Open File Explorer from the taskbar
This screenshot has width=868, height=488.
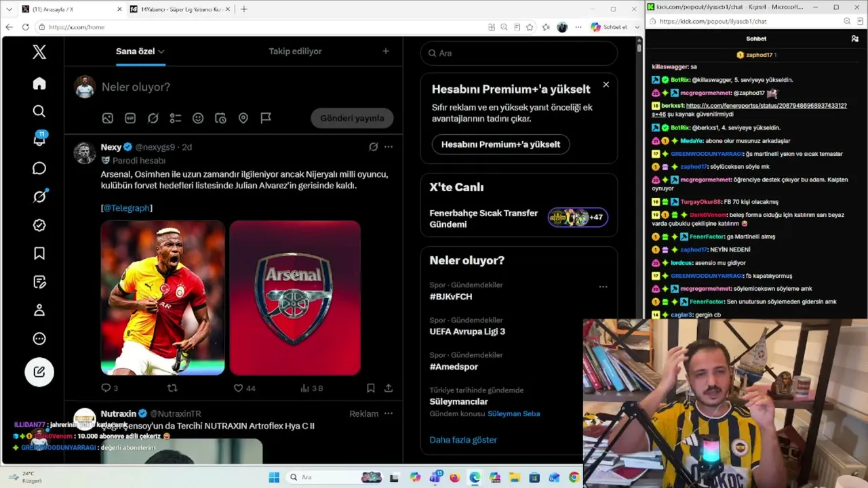pos(514,477)
